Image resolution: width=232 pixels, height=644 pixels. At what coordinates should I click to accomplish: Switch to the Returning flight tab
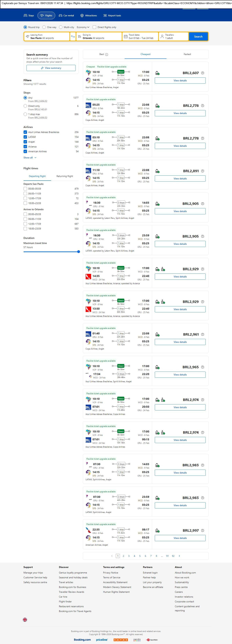click(65, 176)
